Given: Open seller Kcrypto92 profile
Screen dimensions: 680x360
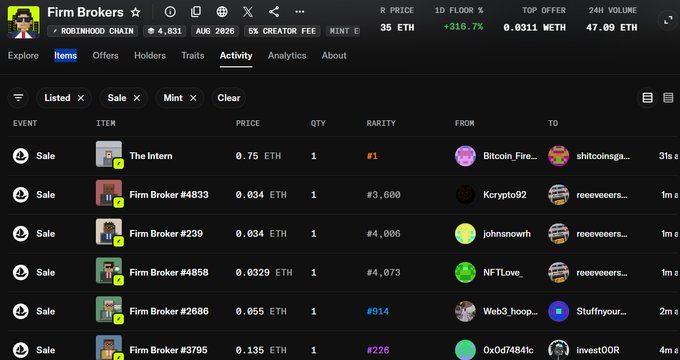Looking at the screenshot, I should tap(505, 195).
